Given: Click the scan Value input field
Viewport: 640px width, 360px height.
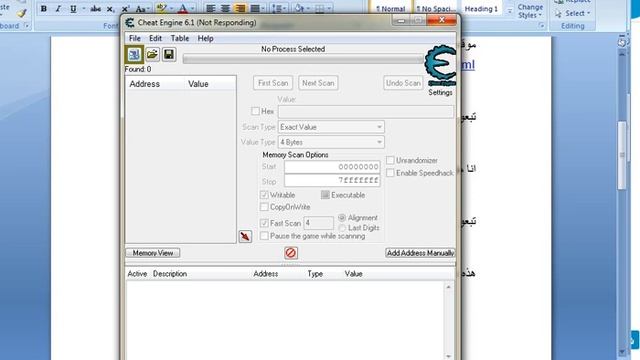Looking at the screenshot, I should pos(366,111).
